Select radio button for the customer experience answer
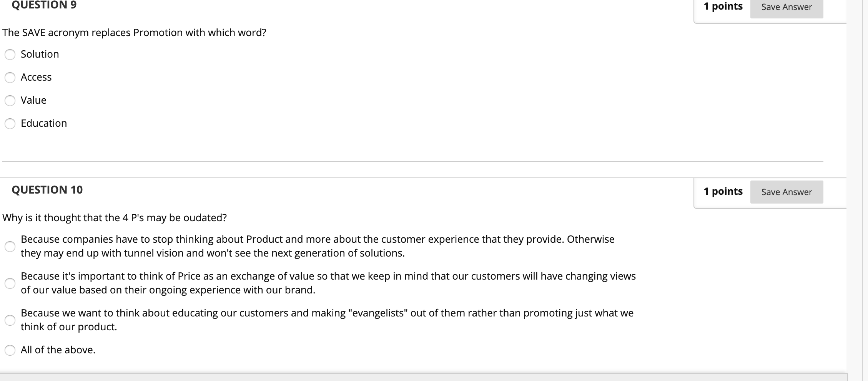The width and height of the screenshot is (868, 381). click(10, 246)
